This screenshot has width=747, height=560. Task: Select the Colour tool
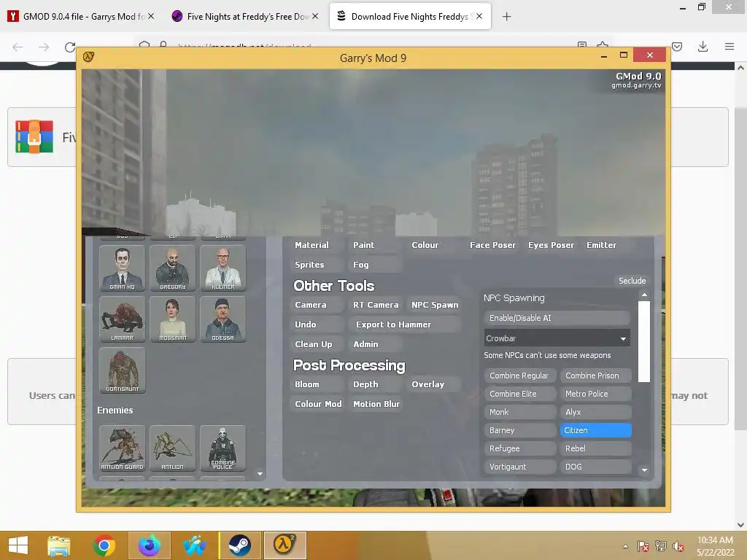(x=433, y=245)
